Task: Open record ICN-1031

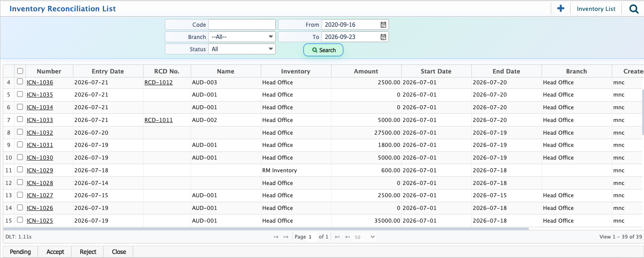Action: click(40, 145)
